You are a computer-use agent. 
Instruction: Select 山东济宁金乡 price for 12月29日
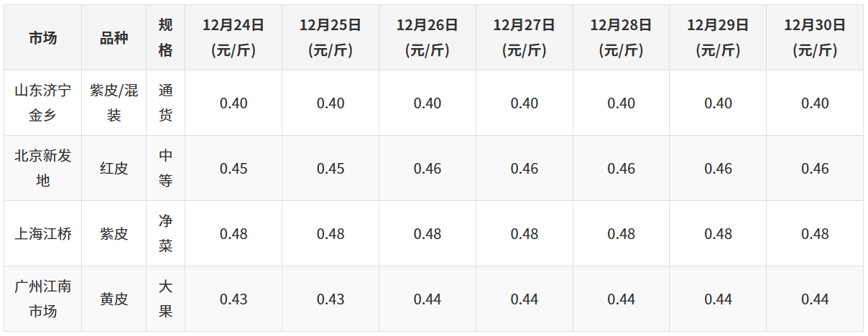pos(718,103)
